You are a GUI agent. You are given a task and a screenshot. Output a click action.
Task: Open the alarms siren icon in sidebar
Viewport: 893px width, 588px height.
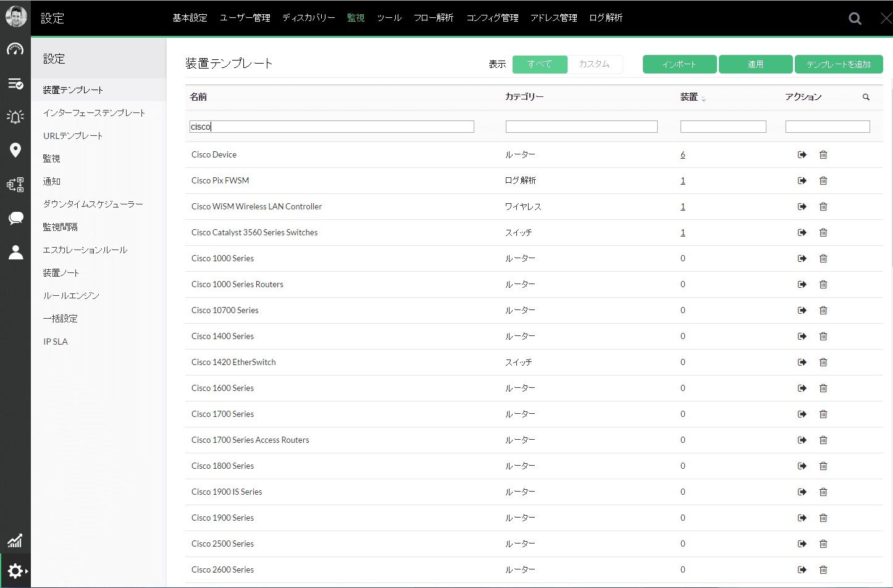pyautogui.click(x=15, y=116)
